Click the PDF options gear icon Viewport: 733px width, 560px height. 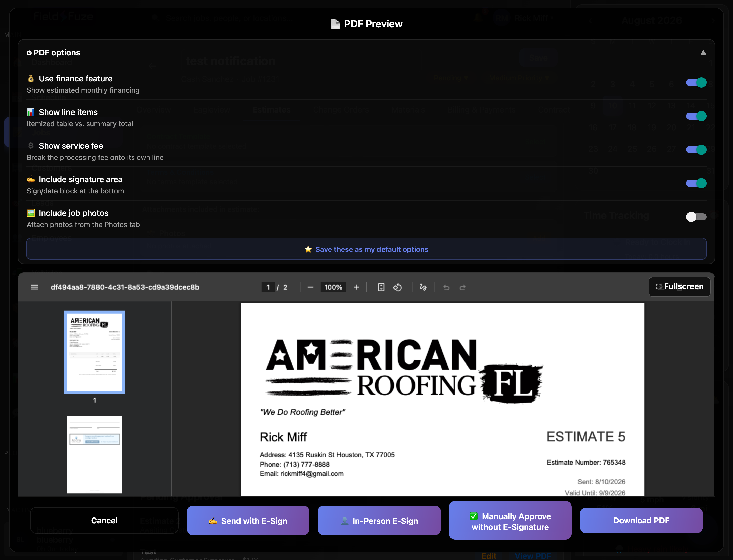(29, 53)
